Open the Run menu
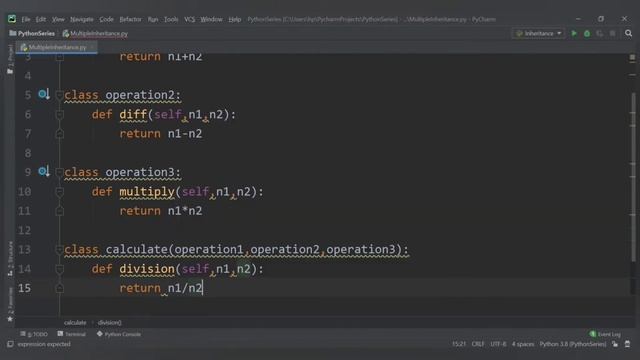Screen dimensions: 640x360 pos(153,19)
